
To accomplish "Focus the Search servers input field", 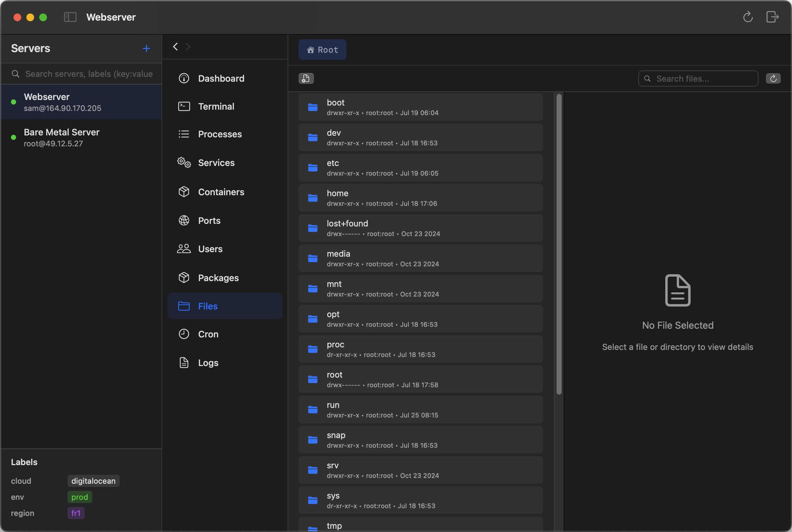I will click(x=81, y=74).
